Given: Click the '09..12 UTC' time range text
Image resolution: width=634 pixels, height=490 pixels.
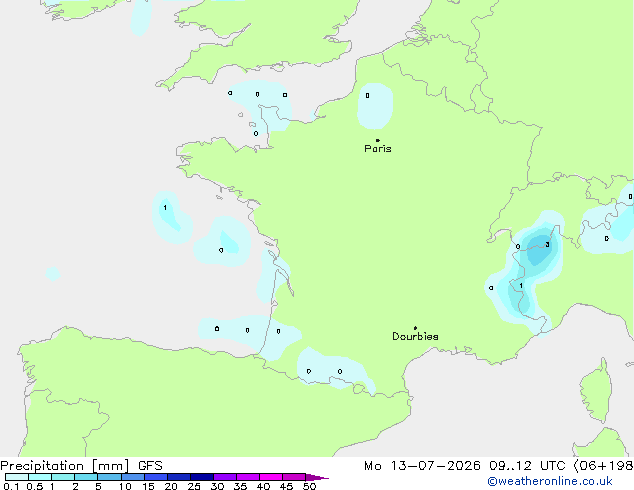Looking at the screenshot, I should tap(527, 466).
